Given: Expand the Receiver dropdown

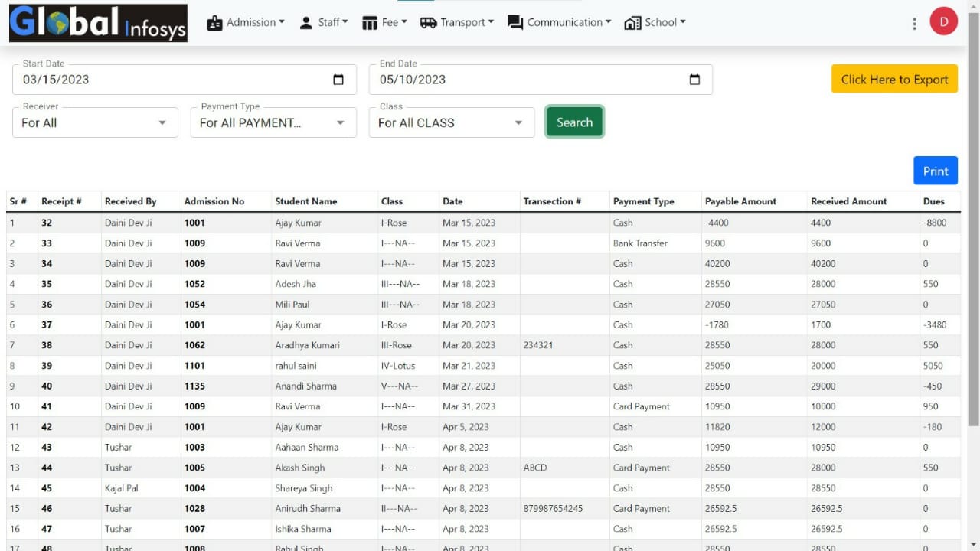Looking at the screenshot, I should point(95,122).
